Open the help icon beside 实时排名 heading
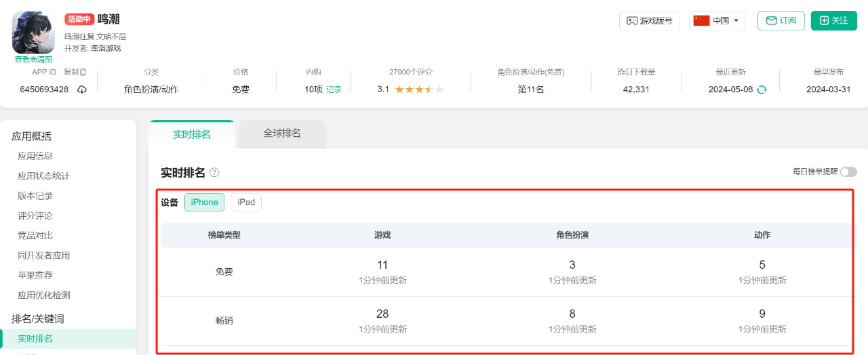The height and width of the screenshot is (355, 868). click(x=214, y=172)
